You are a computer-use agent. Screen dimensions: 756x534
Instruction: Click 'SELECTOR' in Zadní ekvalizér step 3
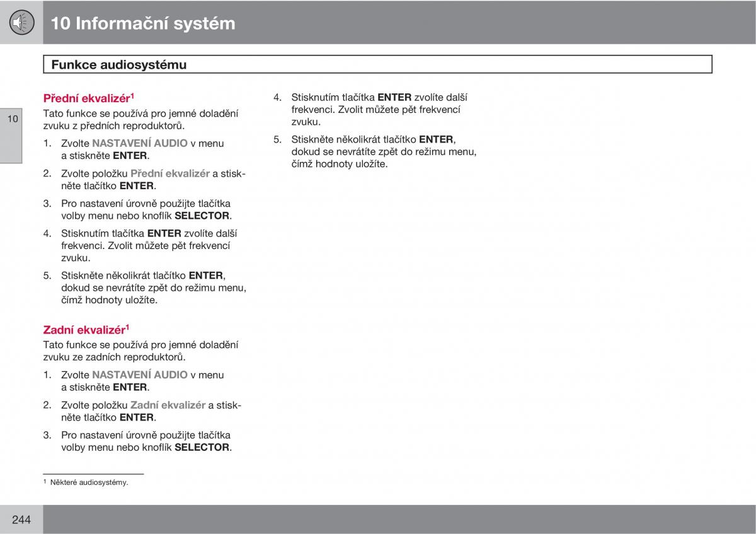(202, 447)
